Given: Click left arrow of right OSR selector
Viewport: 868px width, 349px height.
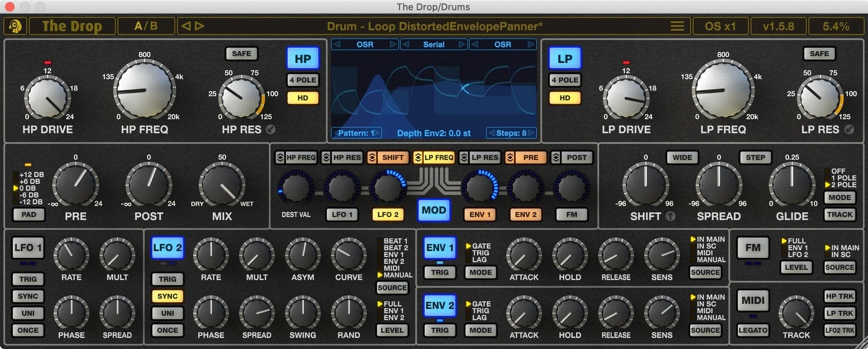Looking at the screenshot, I should tap(475, 44).
